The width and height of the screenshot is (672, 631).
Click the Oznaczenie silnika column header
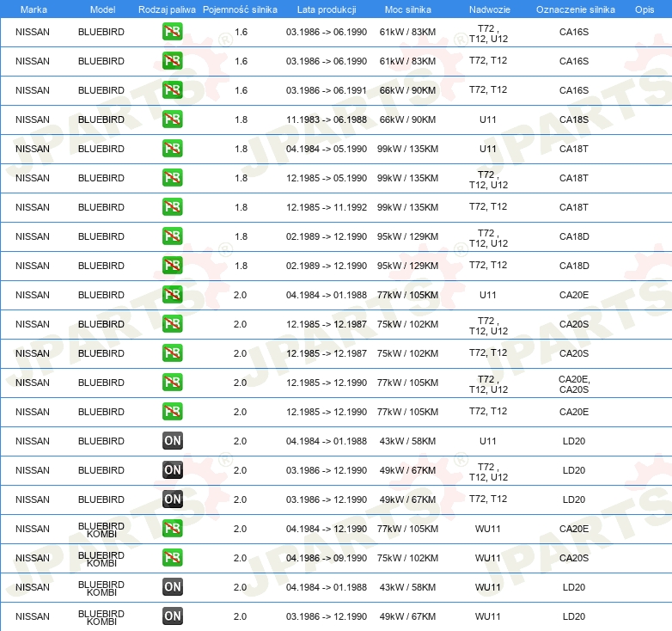(x=576, y=9)
